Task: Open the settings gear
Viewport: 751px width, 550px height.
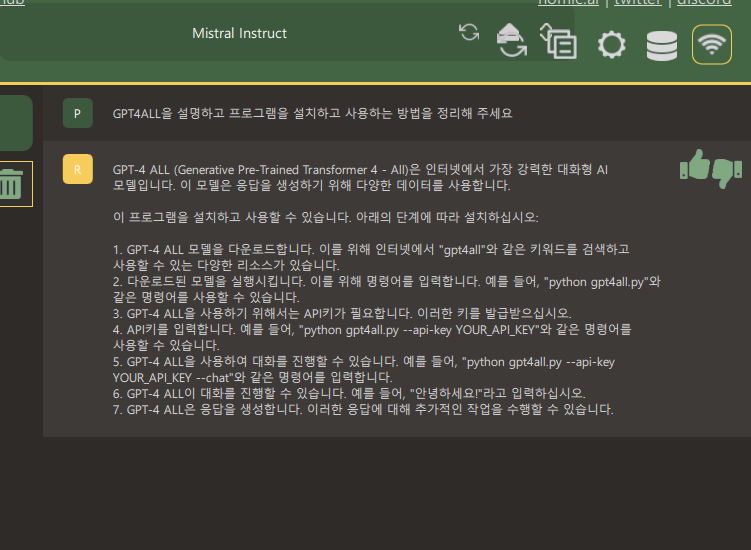Action: click(612, 45)
